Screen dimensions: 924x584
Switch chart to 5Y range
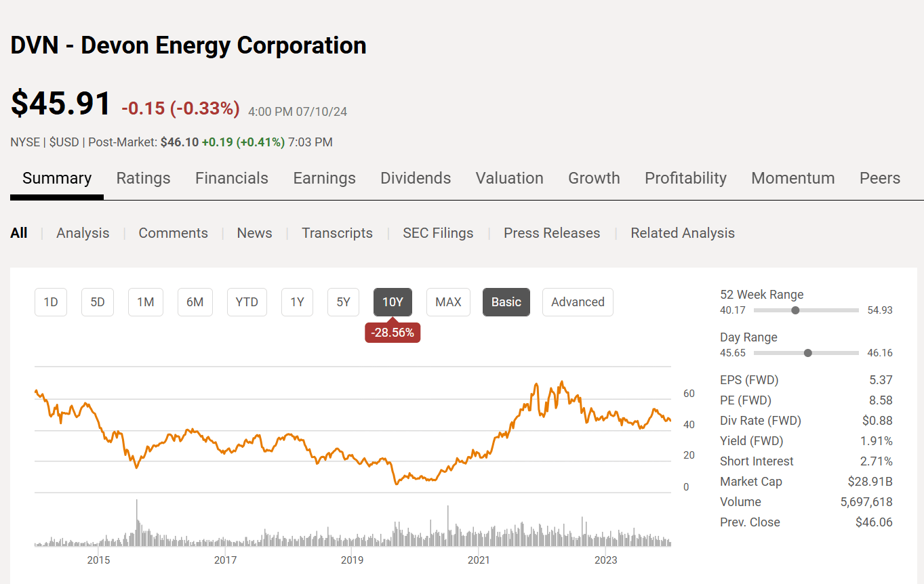343,302
